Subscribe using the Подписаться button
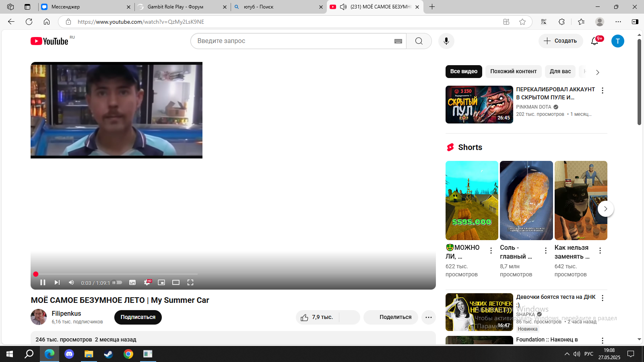The image size is (644, 362). click(x=138, y=317)
